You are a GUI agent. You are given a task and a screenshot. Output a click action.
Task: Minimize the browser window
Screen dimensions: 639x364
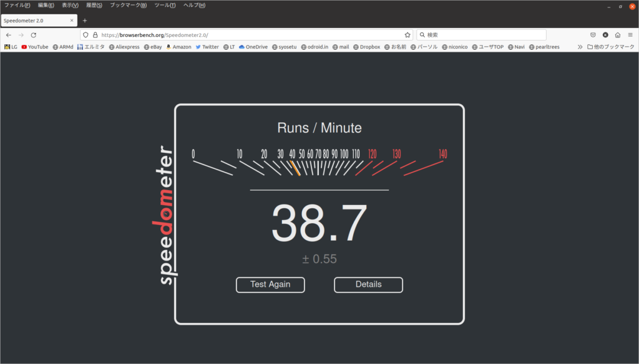(608, 6)
